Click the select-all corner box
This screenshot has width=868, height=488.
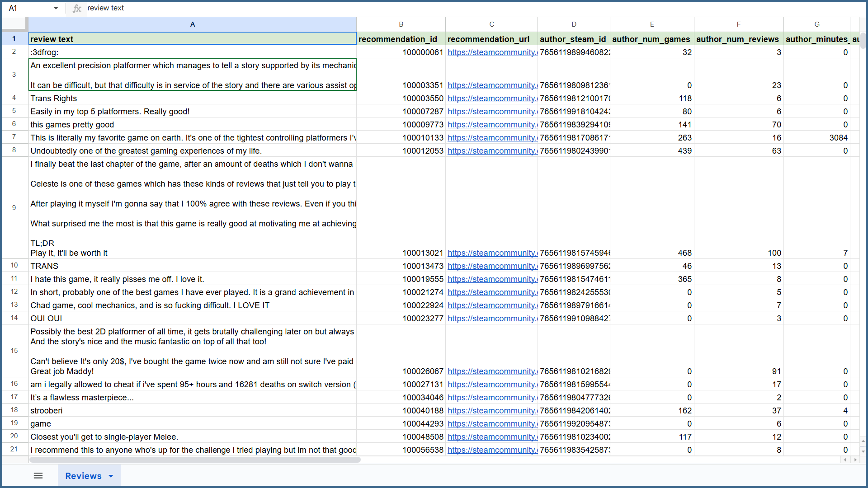tap(14, 24)
